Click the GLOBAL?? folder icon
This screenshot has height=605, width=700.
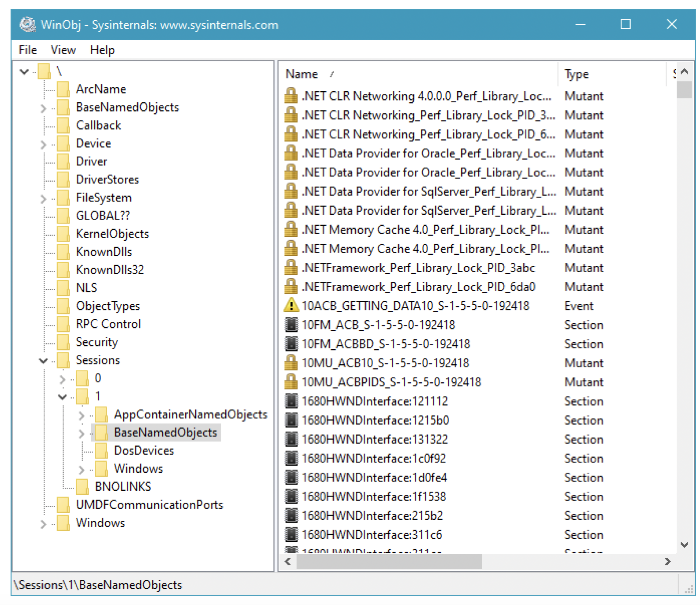pos(63,216)
